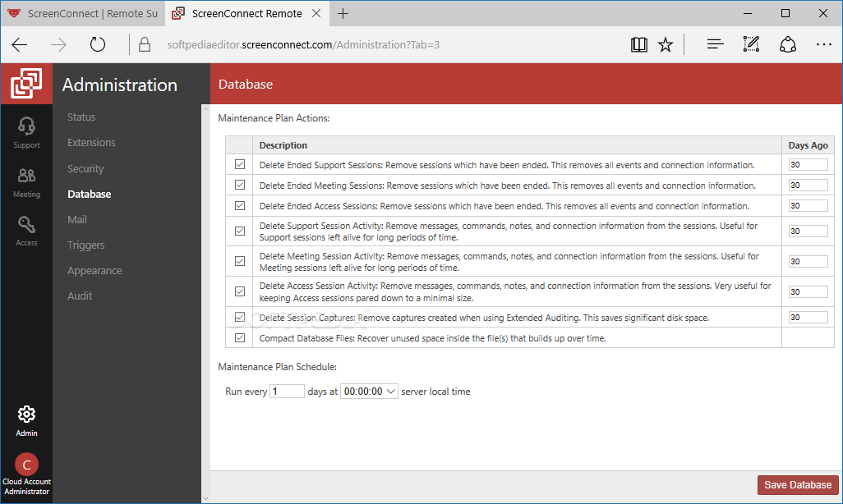Click Days Ago field for Ended Access Sessions
Image resolution: width=843 pixels, height=504 pixels.
(x=808, y=206)
